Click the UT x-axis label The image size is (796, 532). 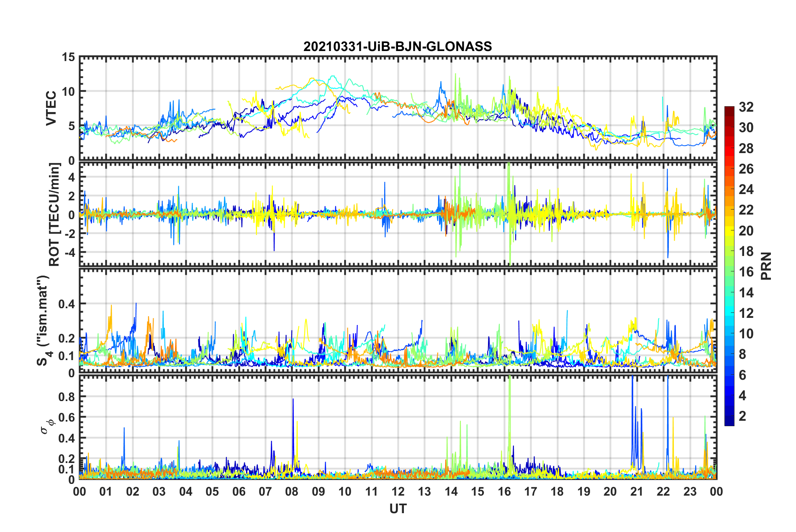tap(398, 509)
